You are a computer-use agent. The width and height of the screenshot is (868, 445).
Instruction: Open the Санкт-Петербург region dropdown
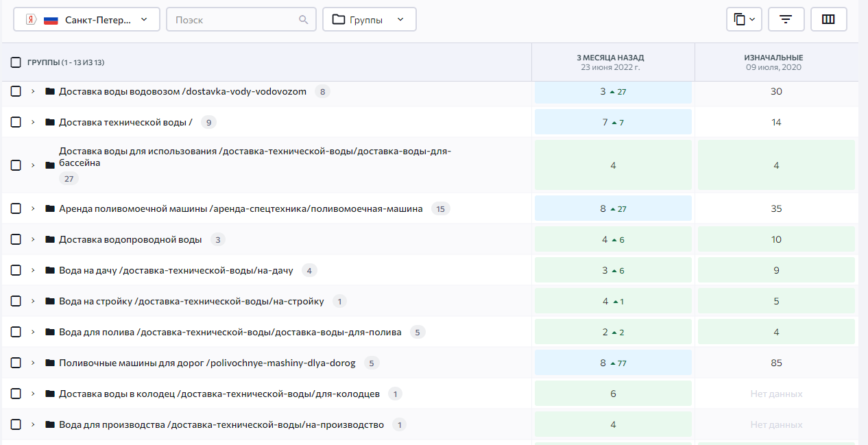[86, 19]
